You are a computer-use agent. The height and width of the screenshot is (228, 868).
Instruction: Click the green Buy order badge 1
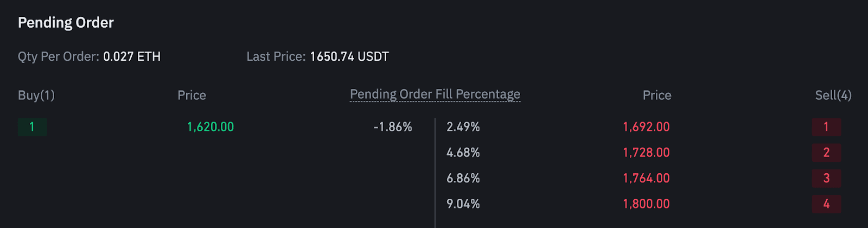pyautogui.click(x=32, y=127)
